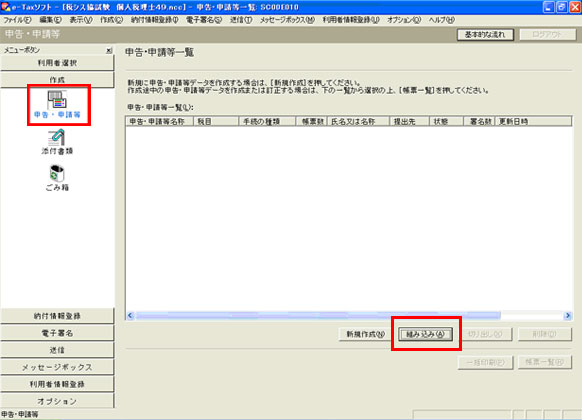This screenshot has height=420, width=582.
Task: Click the e-Tax app icon in title bar
Action: click(x=5, y=7)
